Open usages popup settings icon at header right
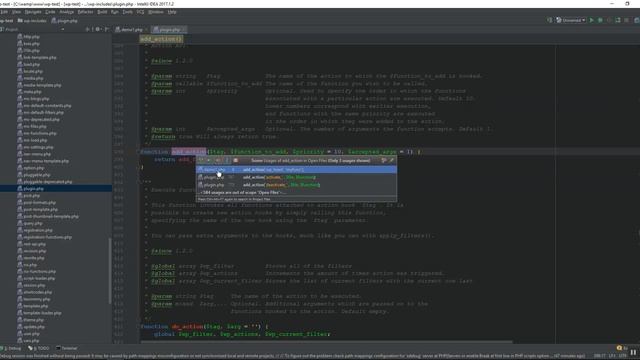The width and height of the screenshot is (640, 360). (383, 160)
